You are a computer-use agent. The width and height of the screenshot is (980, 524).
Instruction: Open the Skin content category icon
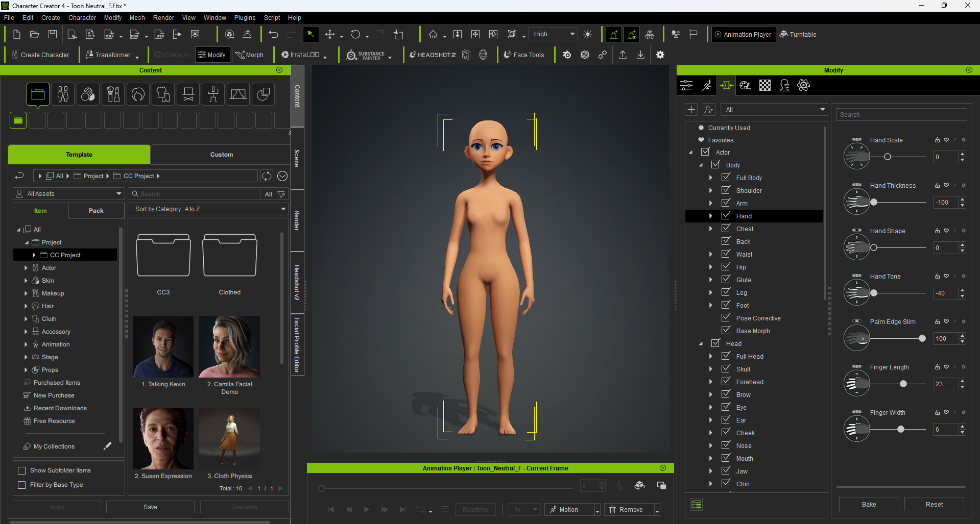[x=88, y=94]
